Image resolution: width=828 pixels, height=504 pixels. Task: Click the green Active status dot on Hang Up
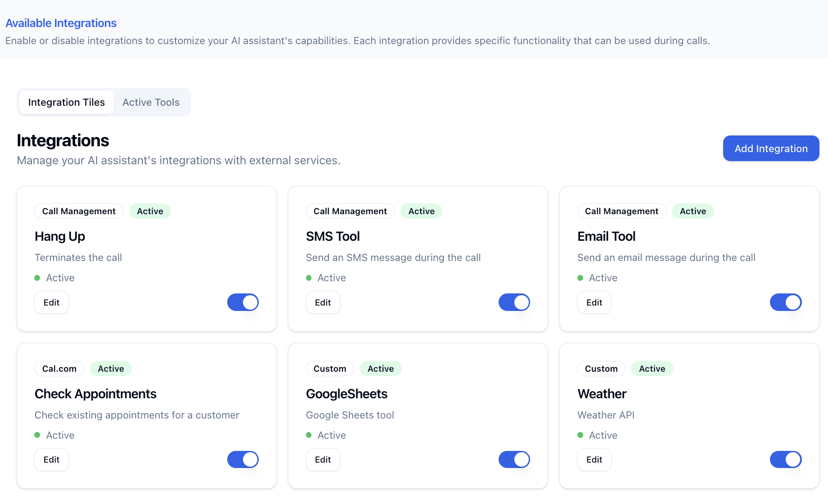point(38,278)
